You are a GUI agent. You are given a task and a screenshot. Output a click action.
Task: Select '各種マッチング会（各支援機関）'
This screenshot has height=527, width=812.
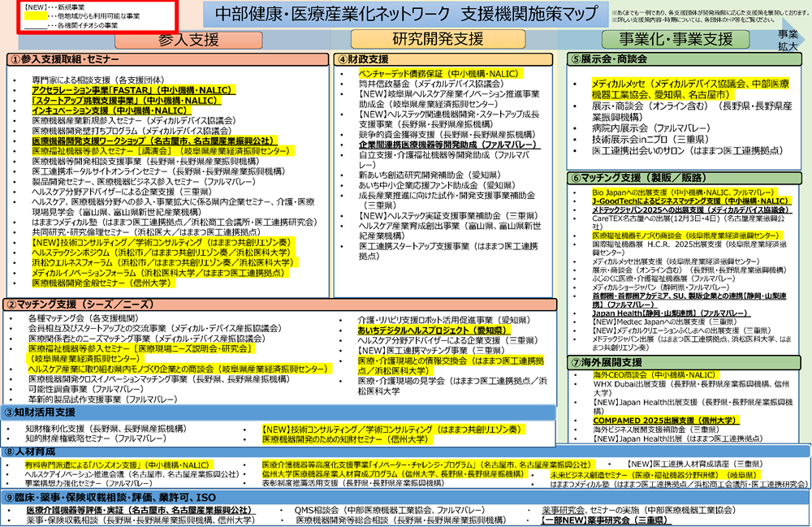pyautogui.click(x=83, y=318)
